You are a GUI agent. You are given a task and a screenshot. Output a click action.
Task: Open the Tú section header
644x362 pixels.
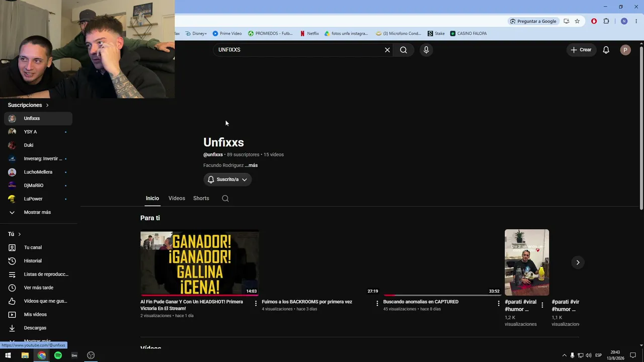pos(15,234)
